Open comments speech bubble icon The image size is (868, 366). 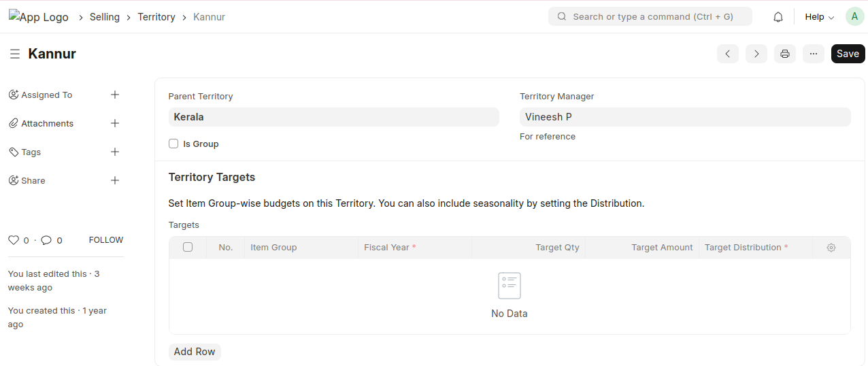[46, 240]
